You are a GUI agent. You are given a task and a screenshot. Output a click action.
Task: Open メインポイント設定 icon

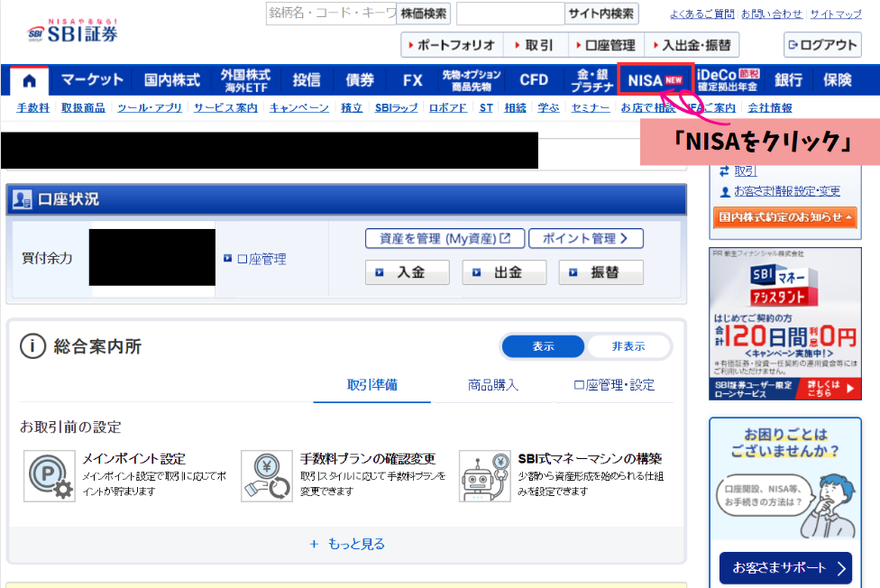(x=49, y=476)
